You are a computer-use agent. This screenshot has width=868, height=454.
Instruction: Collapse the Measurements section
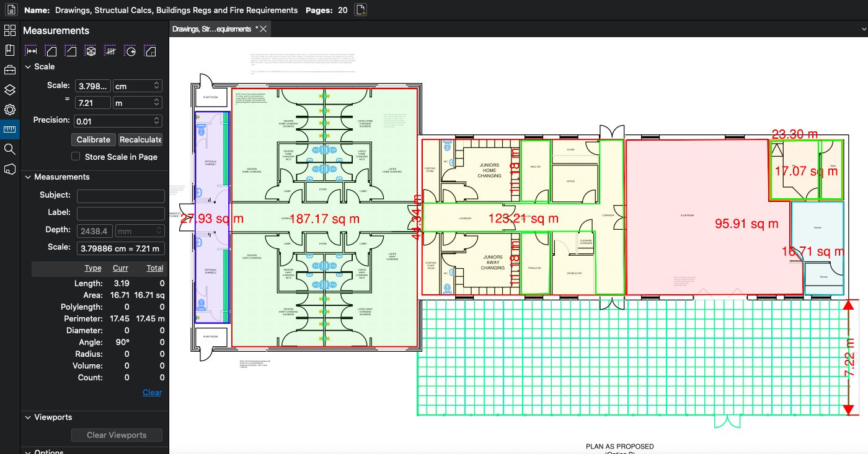pos(28,177)
